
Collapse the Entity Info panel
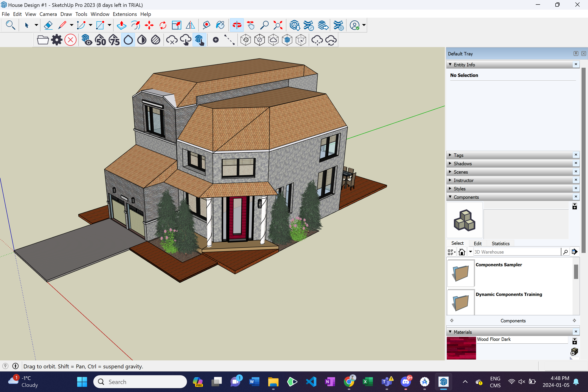pyautogui.click(x=464, y=65)
